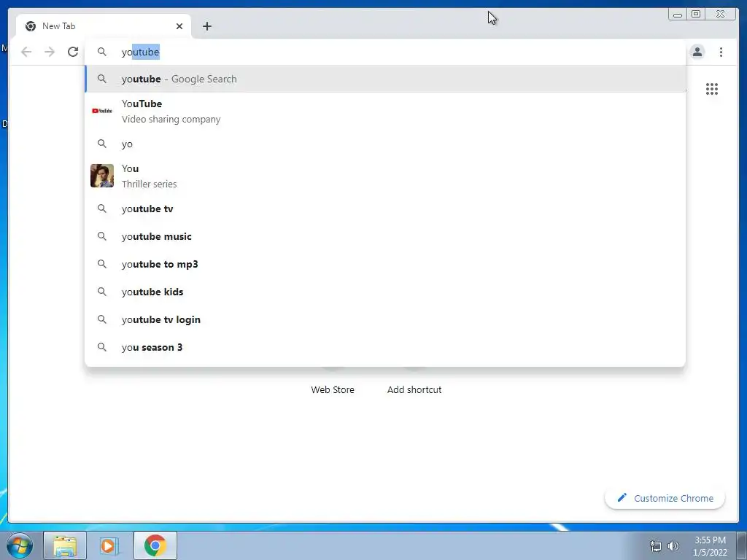Click the You series thumbnail image
Image resolution: width=747 pixels, height=560 pixels.
coord(102,176)
